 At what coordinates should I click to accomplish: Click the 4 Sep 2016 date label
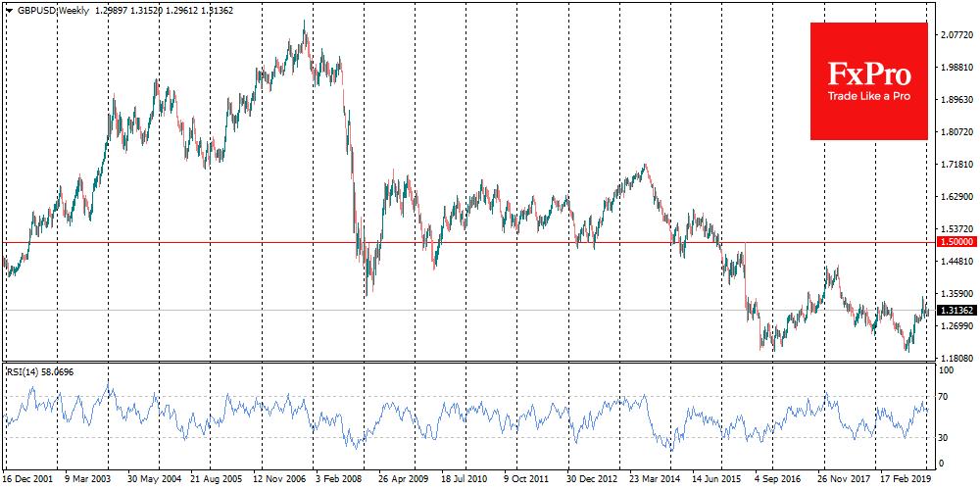coord(778,481)
